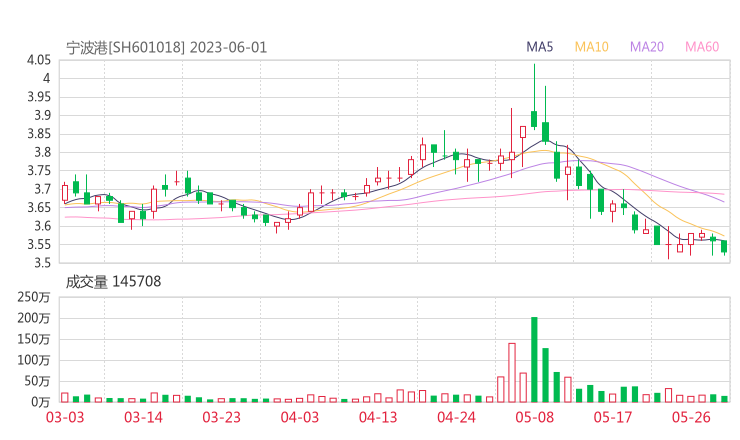Click the 05-08 date axis label

534,417
